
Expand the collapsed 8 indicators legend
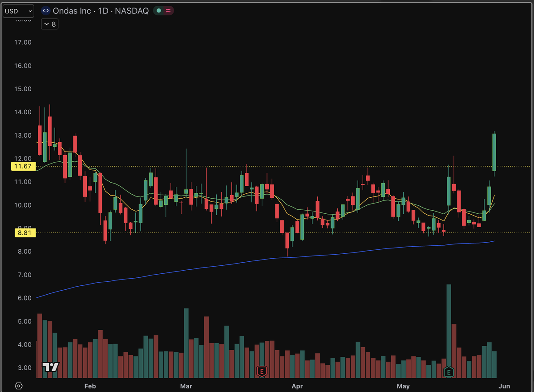click(50, 24)
